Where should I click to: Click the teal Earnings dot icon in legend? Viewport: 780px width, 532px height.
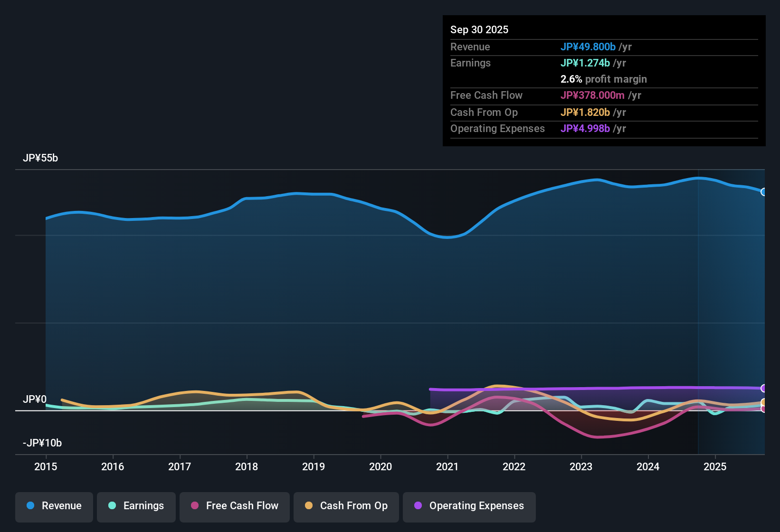[112, 506]
